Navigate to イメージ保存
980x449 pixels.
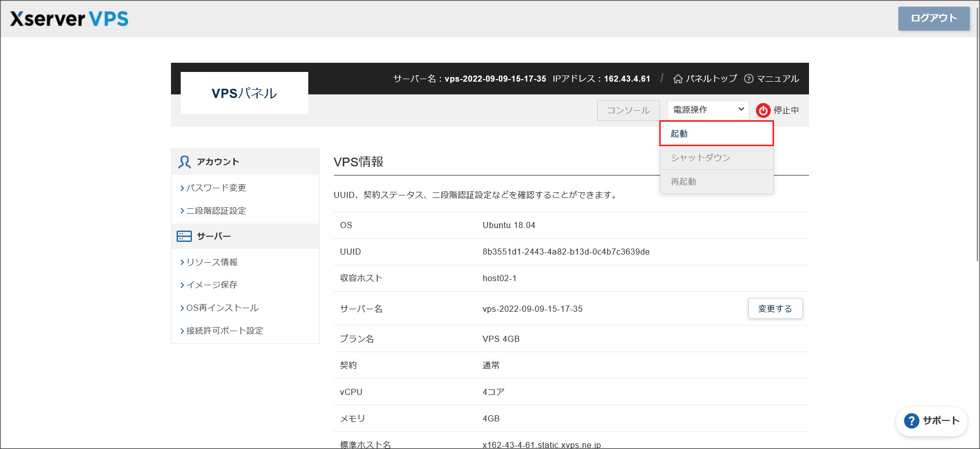212,285
